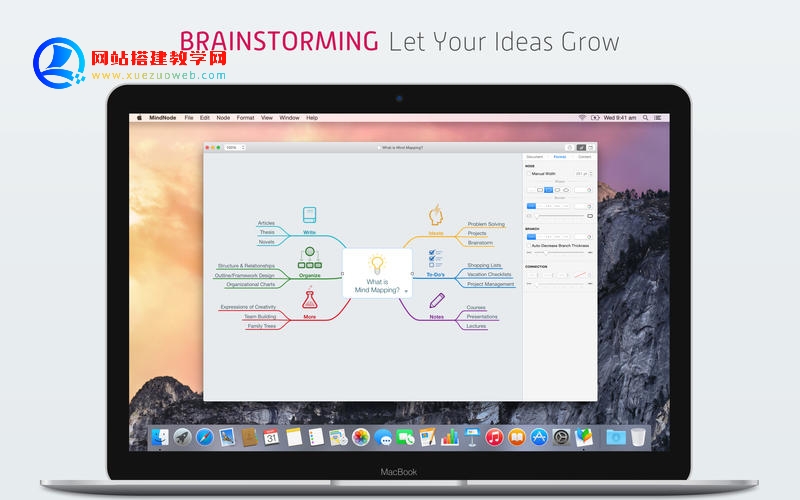
Task: Open the Window menu
Action: (289, 118)
